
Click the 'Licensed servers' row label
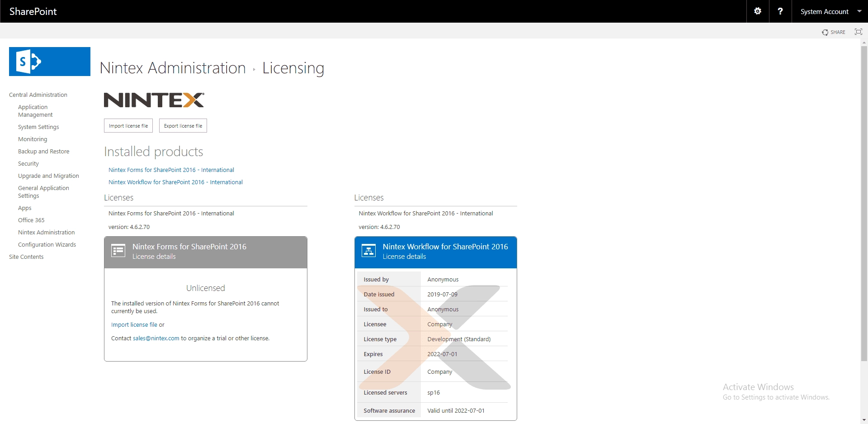(385, 392)
